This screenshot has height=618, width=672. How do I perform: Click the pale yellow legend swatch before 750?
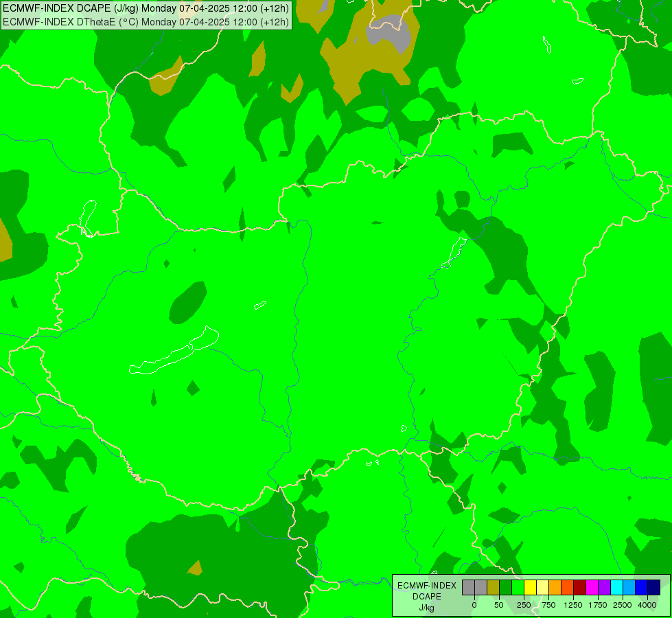(x=542, y=588)
